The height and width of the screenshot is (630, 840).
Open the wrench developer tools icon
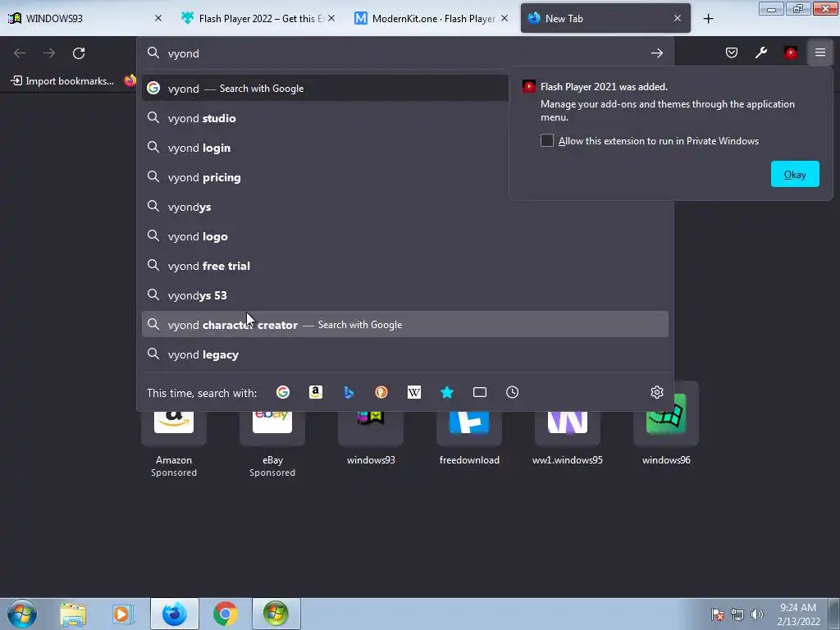coord(761,52)
